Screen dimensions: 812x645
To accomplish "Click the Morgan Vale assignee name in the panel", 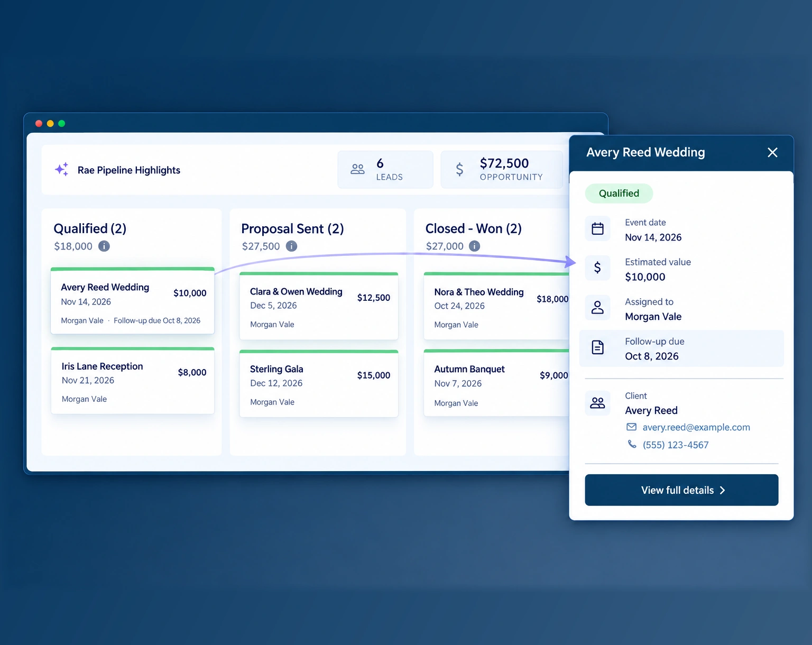I will pyautogui.click(x=653, y=317).
